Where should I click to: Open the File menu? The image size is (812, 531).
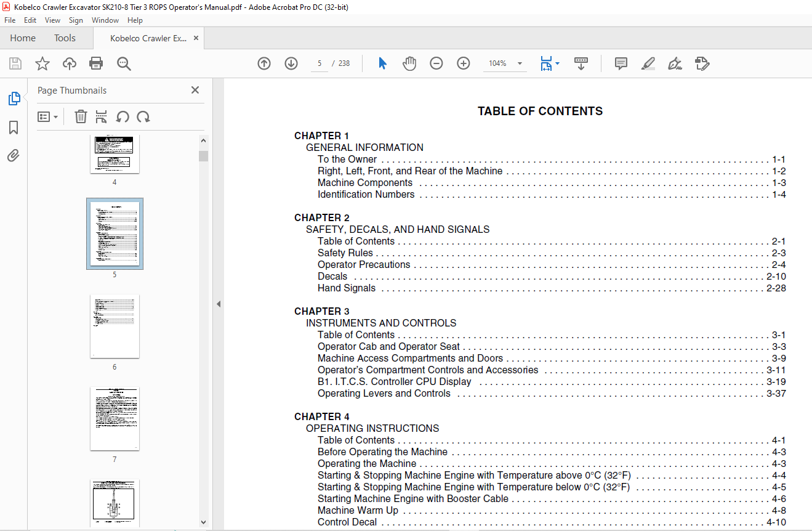tap(10, 20)
